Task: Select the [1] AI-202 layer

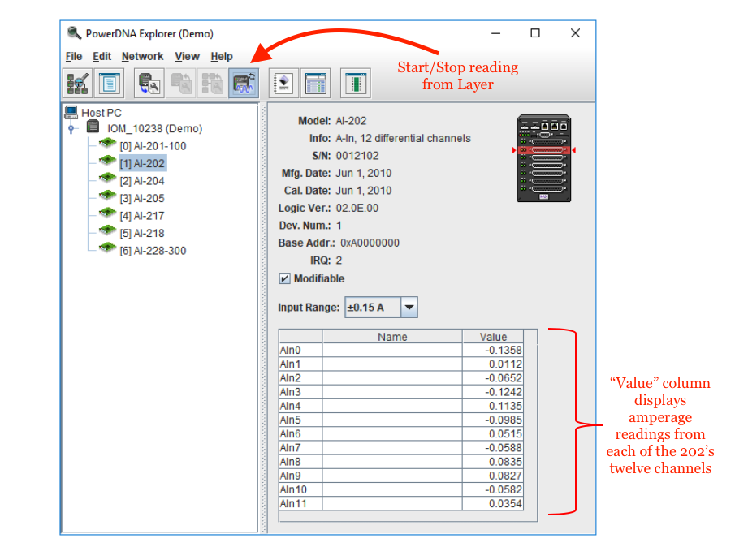Action: point(142,163)
